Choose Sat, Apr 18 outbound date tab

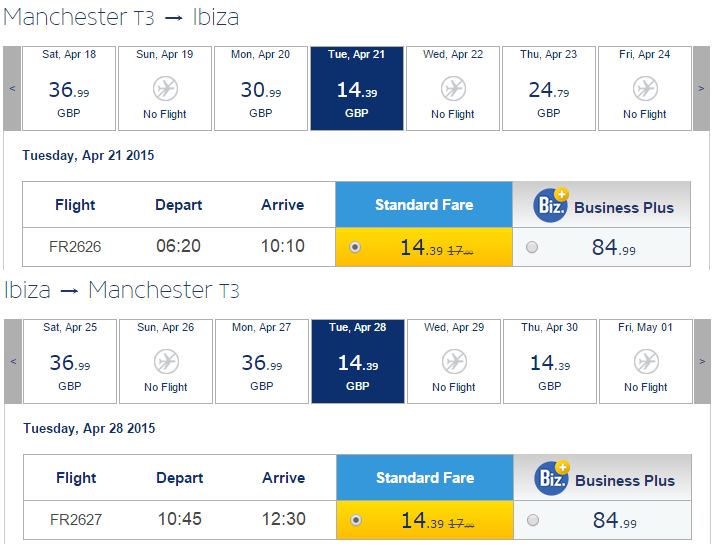[69, 88]
